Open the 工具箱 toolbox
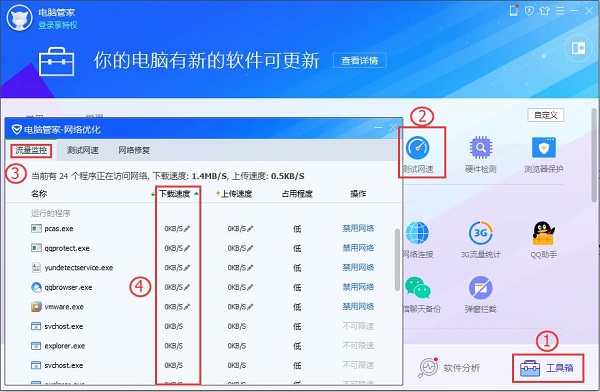The image size is (600, 392). coord(547,368)
